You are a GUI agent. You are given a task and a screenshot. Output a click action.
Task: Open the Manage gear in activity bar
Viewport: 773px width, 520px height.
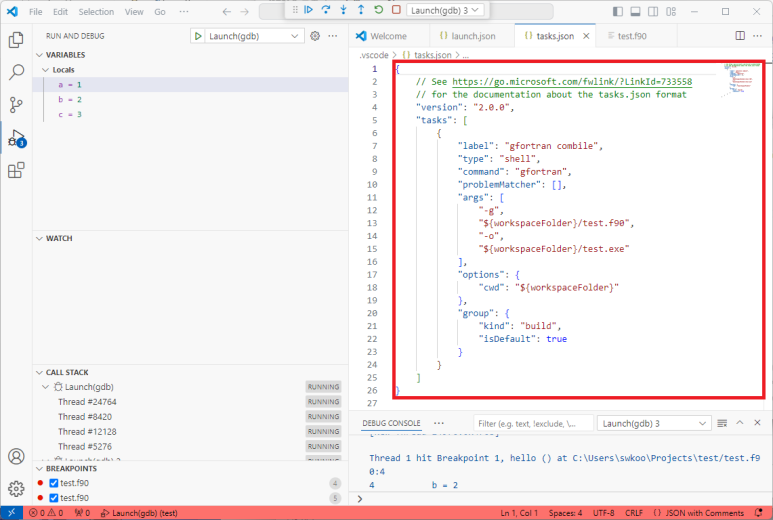click(x=16, y=488)
